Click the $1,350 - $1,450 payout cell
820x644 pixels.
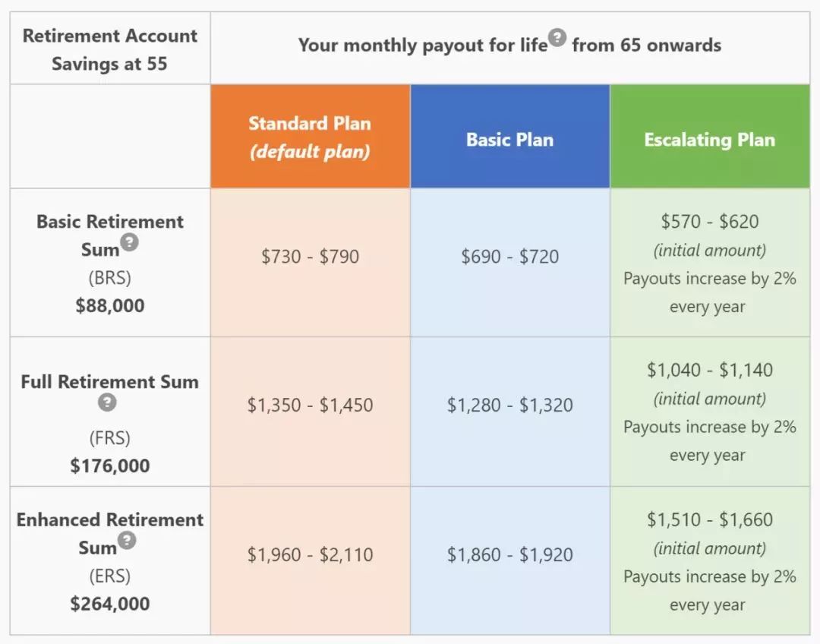[310, 405]
